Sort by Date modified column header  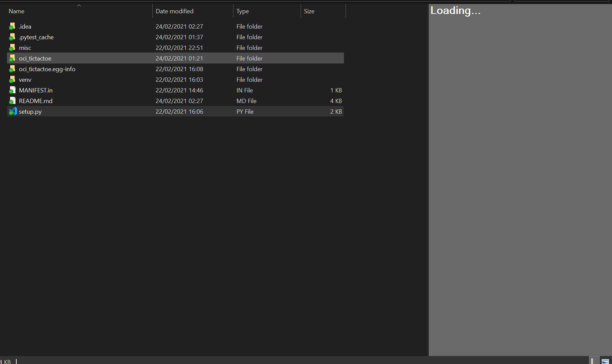point(193,11)
